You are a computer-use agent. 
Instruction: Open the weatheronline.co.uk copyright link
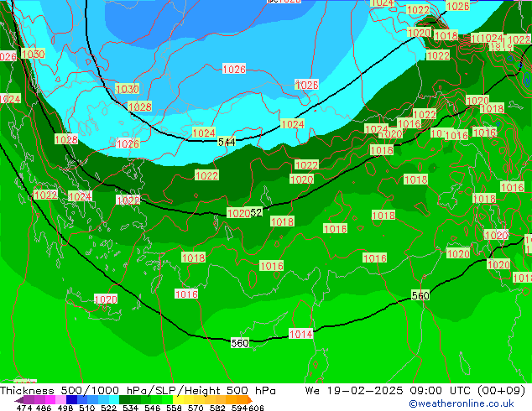coord(462,403)
